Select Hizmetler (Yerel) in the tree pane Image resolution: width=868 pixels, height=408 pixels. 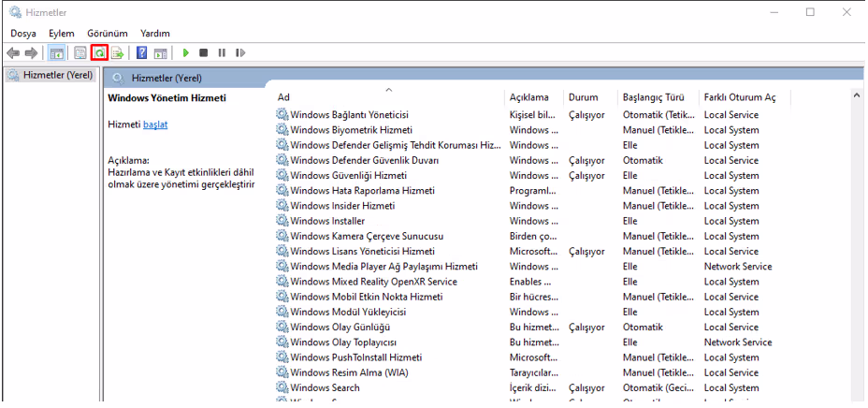pos(51,75)
